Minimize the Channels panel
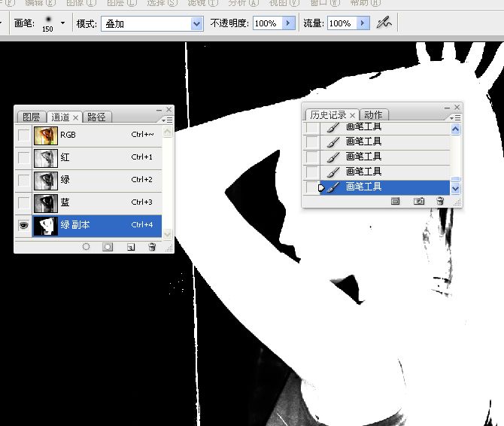 (x=159, y=110)
